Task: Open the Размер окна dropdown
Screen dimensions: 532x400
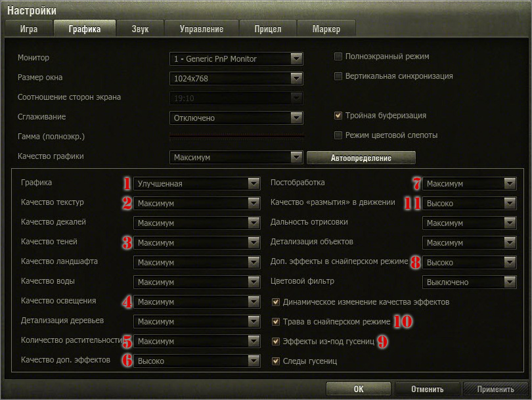Action: coord(236,78)
